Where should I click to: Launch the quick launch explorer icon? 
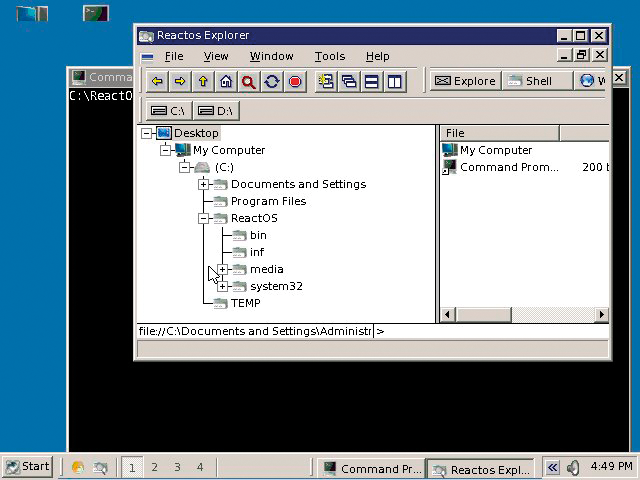100,468
